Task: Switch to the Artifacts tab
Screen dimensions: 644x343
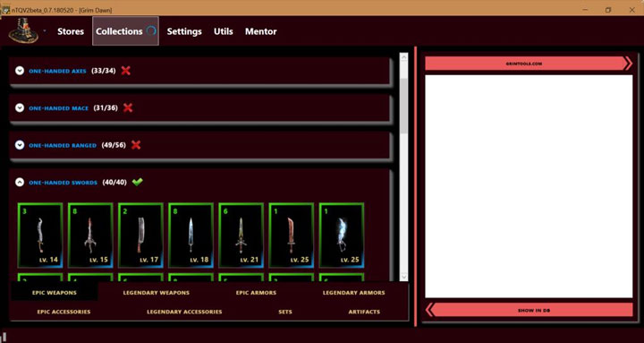Action: point(364,312)
